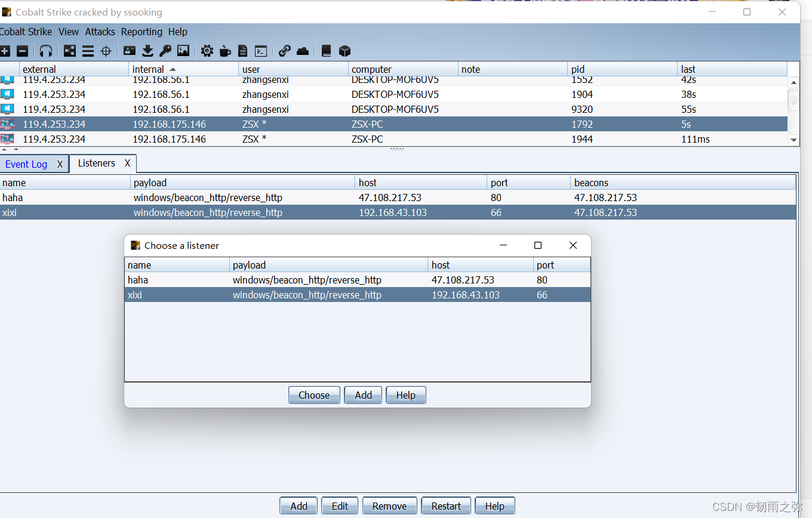This screenshot has width=812, height=518.
Task: Click Choose in the listener dialog
Action: 314,395
